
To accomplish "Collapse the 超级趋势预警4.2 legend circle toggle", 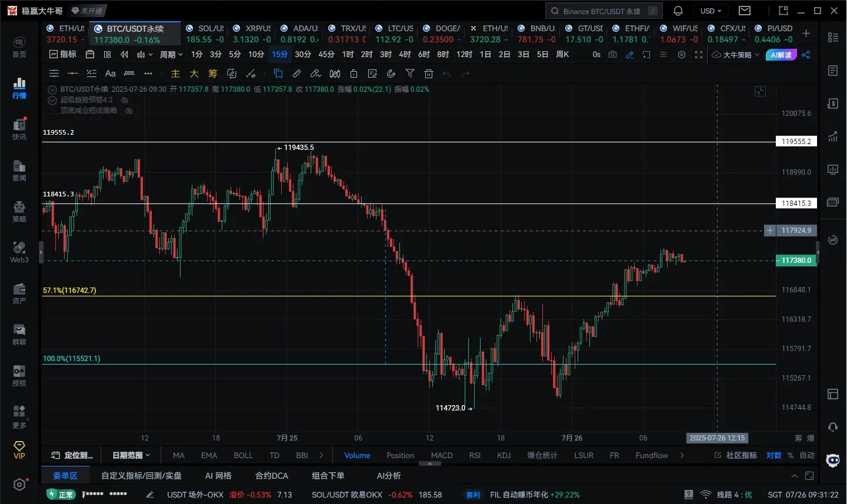I will pyautogui.click(x=52, y=100).
